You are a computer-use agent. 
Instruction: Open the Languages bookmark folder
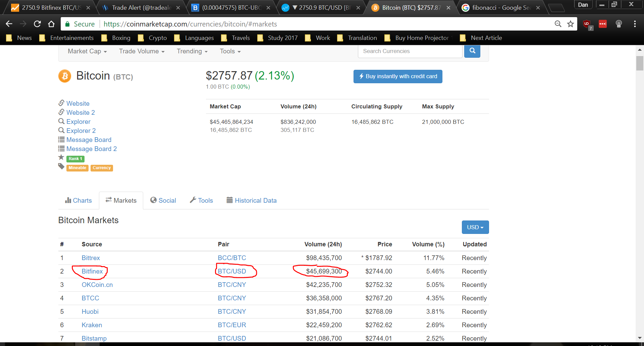(x=194, y=38)
